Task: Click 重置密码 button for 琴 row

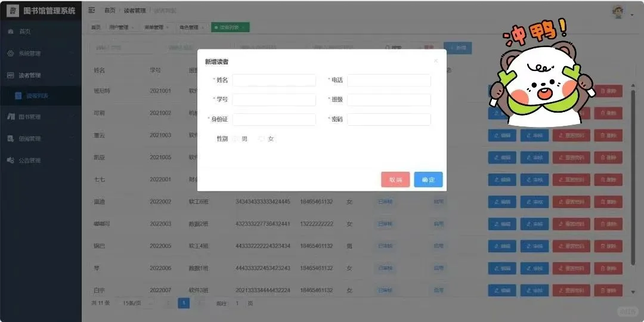Action: point(571,268)
